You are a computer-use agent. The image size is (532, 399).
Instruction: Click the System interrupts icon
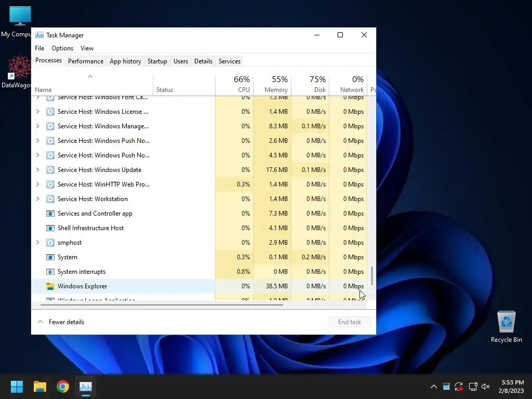(x=50, y=272)
